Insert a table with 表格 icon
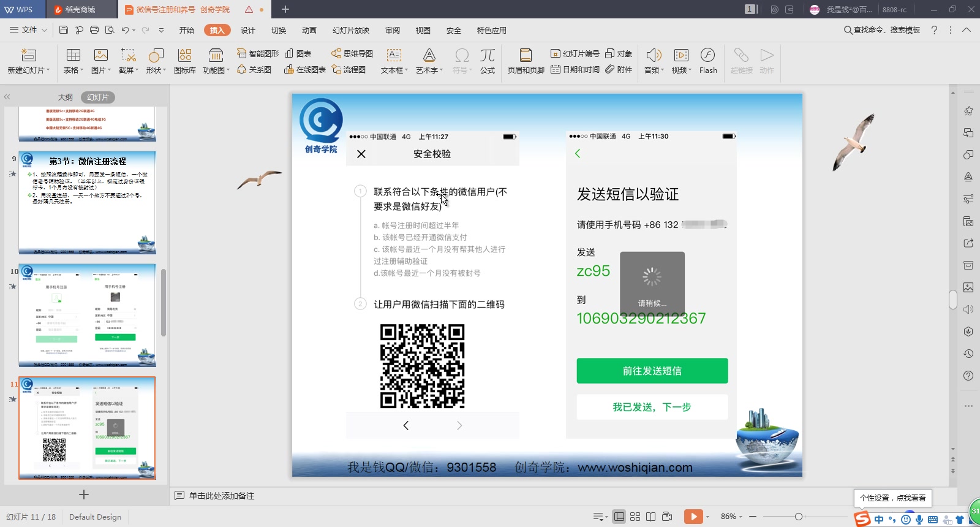The image size is (980, 527). tap(73, 55)
